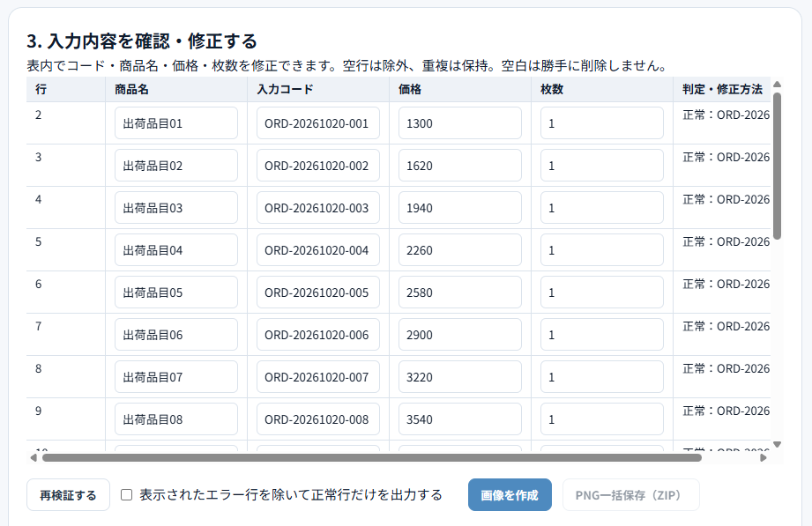Viewport: 812px width, 526px height.
Task: Select the price field showing 1940
Action: [x=460, y=208]
